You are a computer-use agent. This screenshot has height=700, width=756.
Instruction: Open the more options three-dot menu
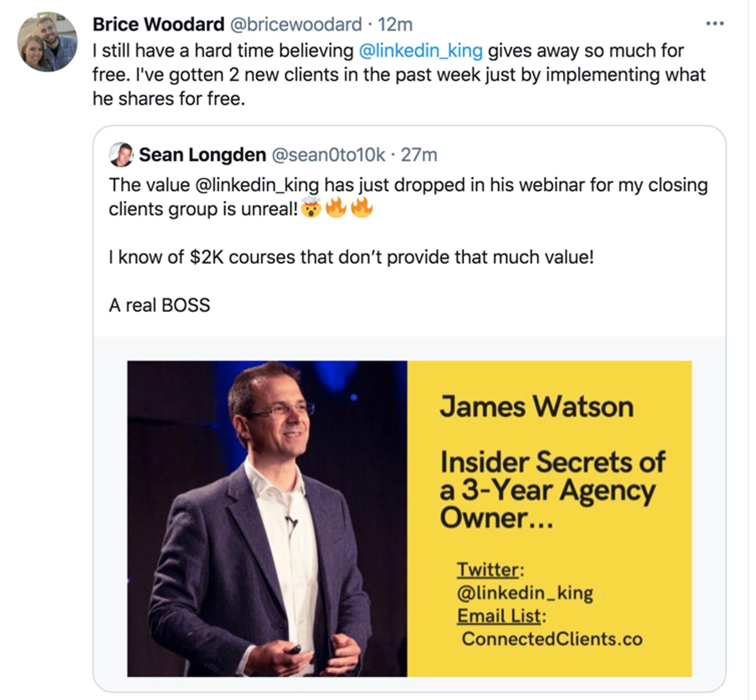pos(714,24)
